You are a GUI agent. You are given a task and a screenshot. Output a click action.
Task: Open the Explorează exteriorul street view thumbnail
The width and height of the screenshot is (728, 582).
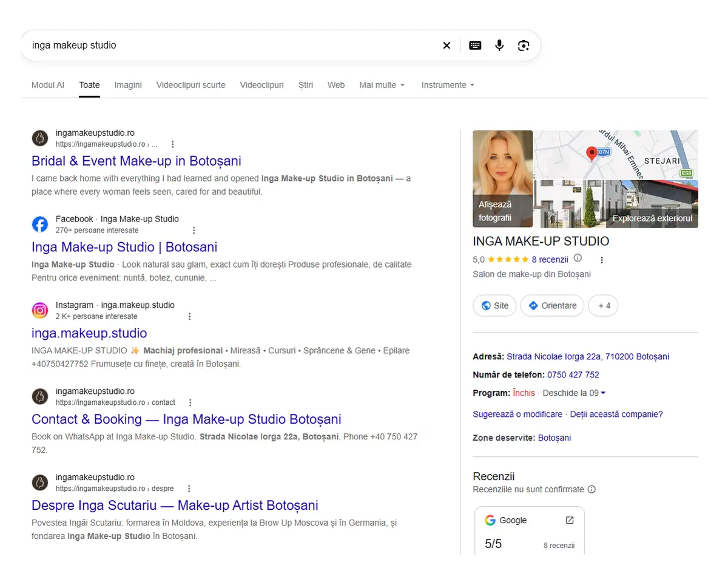(x=616, y=204)
